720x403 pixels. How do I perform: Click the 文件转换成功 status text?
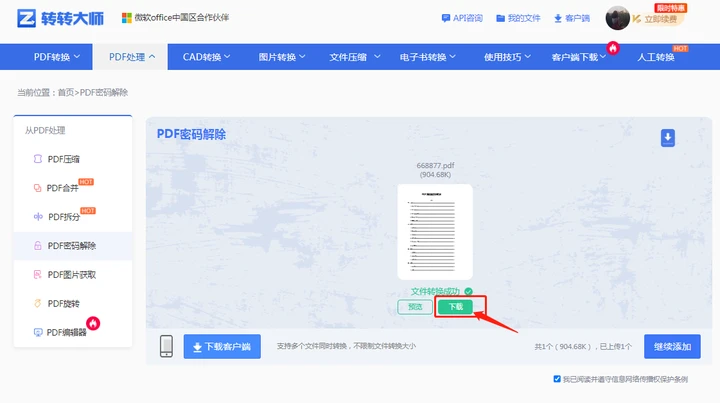tap(435, 291)
